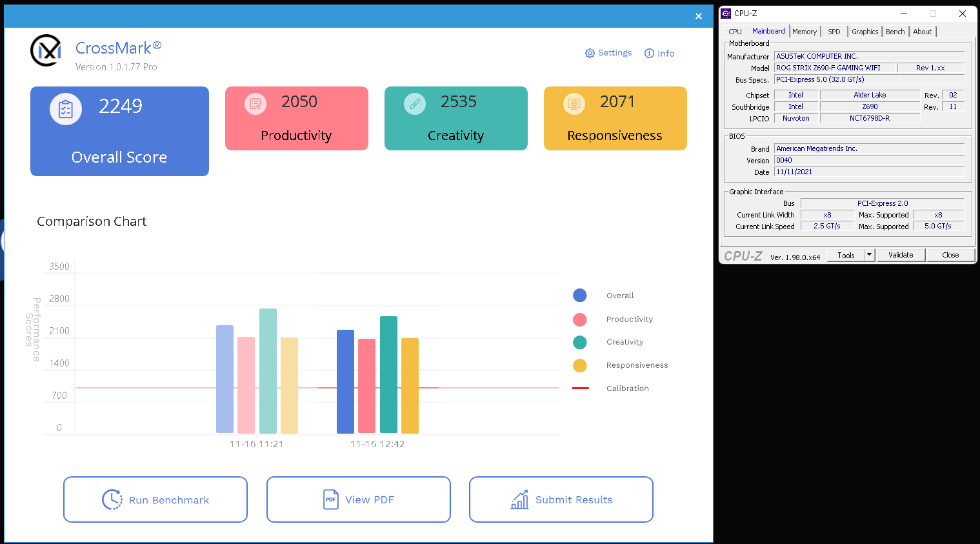This screenshot has width=980, height=544.
Task: Click the Overall Score 2249 card
Action: [119, 131]
